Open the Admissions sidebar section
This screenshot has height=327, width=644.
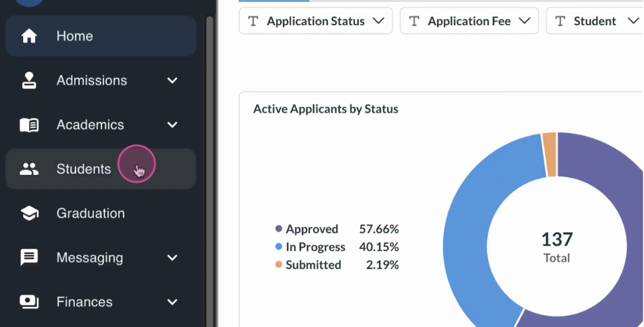pos(101,81)
